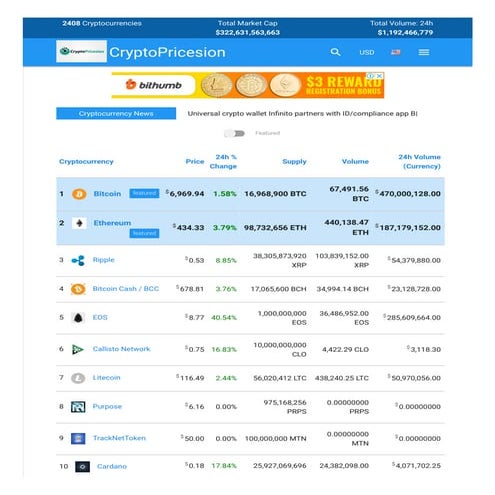Click the Bithumb reward banner ad
This screenshot has width=495, height=495.
tap(248, 85)
